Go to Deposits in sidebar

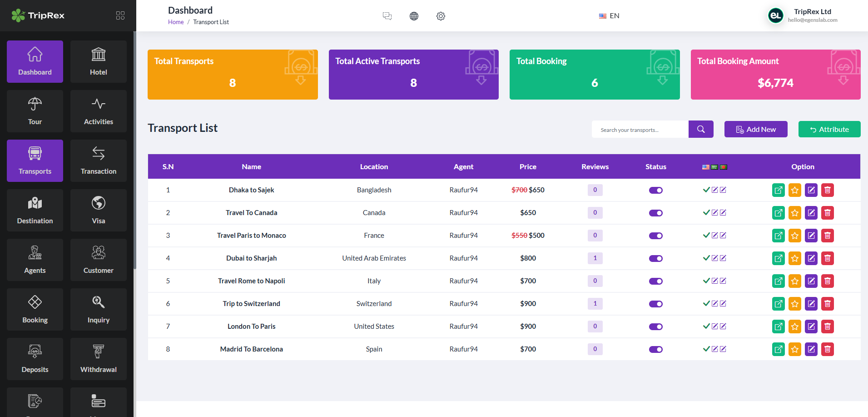tap(35, 359)
